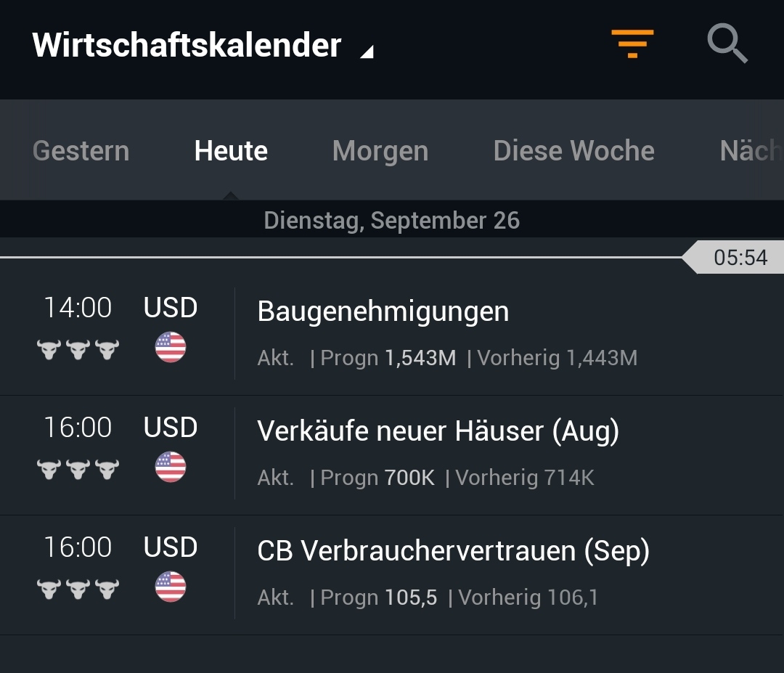Screen dimensions: 784x673
Task: Tap the 05:54 current time marker
Action: click(740, 258)
